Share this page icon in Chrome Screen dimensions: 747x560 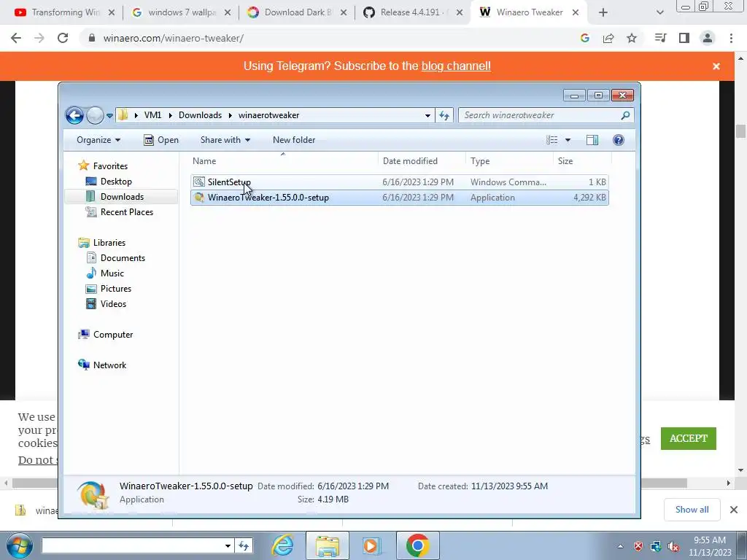(x=608, y=38)
